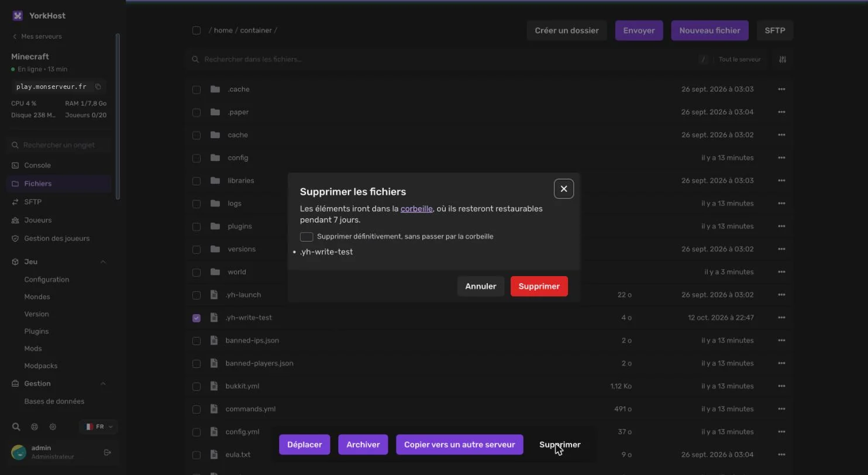Viewport: 868px width, 475px height.
Task: Click the plugins folder icon
Action: 215,226
